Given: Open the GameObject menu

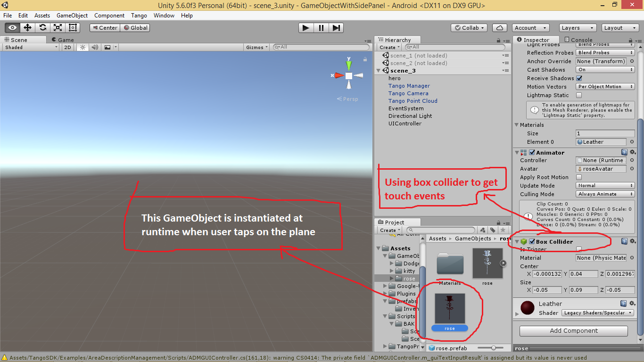Looking at the screenshot, I should (x=72, y=16).
